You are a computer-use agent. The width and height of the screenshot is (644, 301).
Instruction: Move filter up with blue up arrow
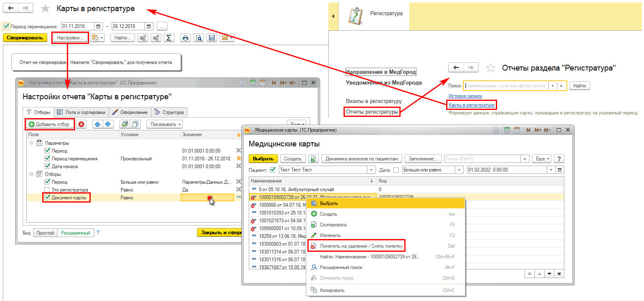97,124
